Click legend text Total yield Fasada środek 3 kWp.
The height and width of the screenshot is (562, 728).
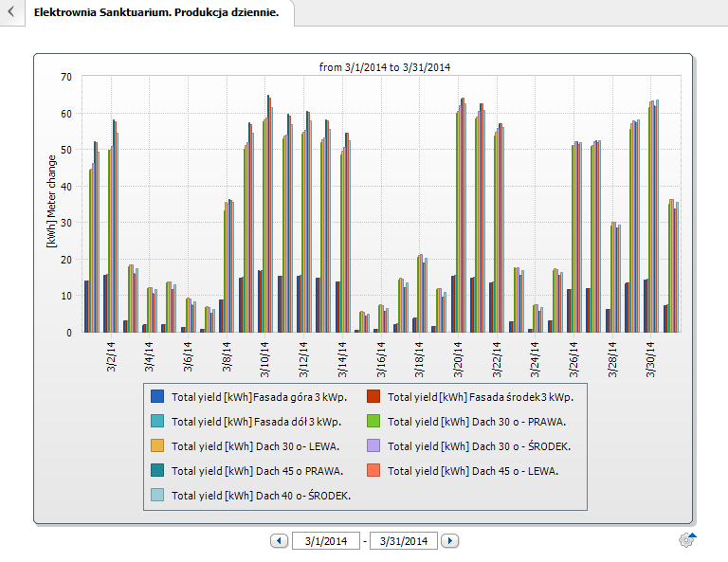coord(481,397)
